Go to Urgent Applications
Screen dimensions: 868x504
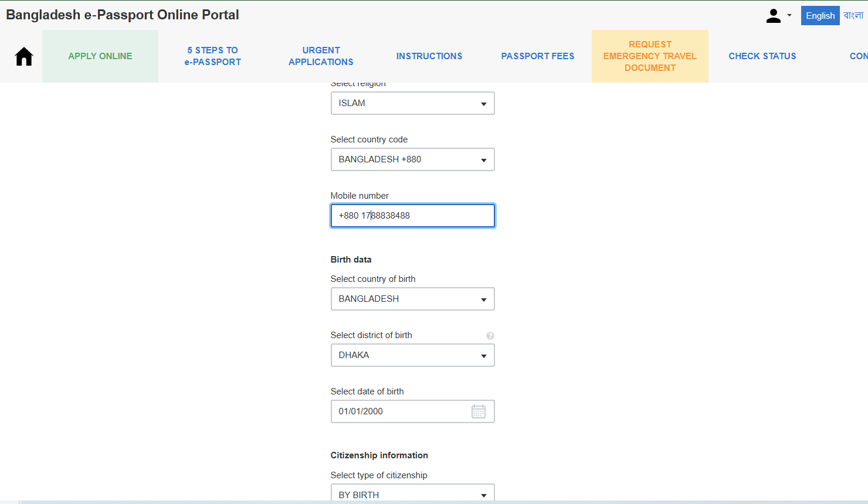click(321, 56)
